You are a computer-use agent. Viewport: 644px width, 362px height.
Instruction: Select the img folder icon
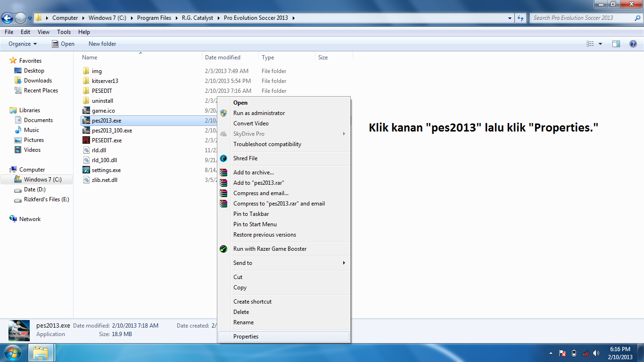[86, 71]
